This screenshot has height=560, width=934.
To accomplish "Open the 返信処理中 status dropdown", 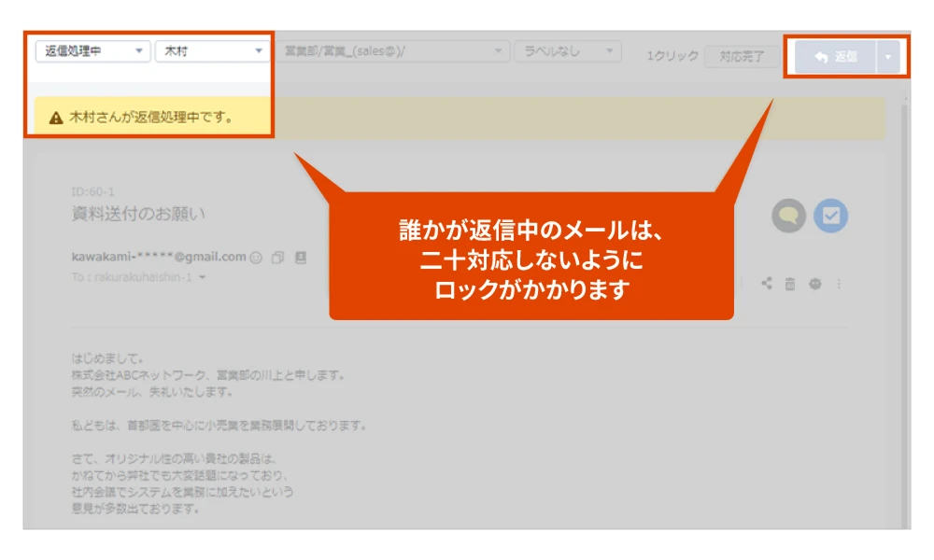I will pyautogui.click(x=92, y=51).
